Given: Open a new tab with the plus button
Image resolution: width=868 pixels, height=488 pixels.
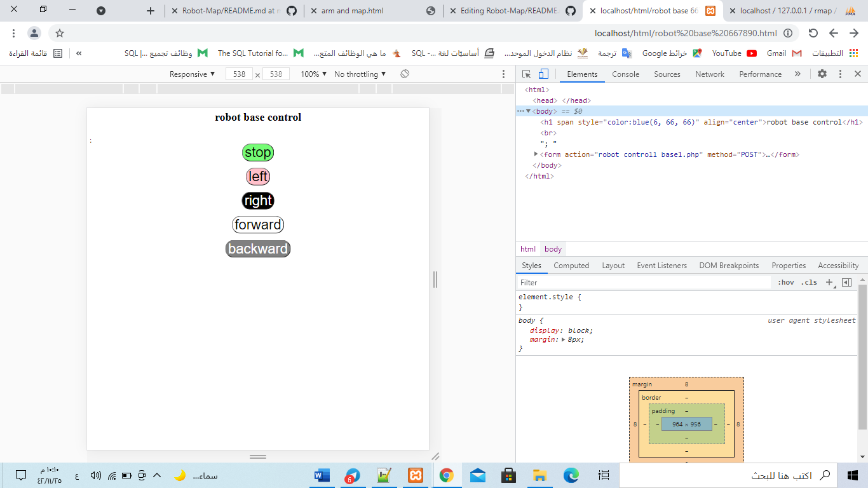Looking at the screenshot, I should 151,11.
